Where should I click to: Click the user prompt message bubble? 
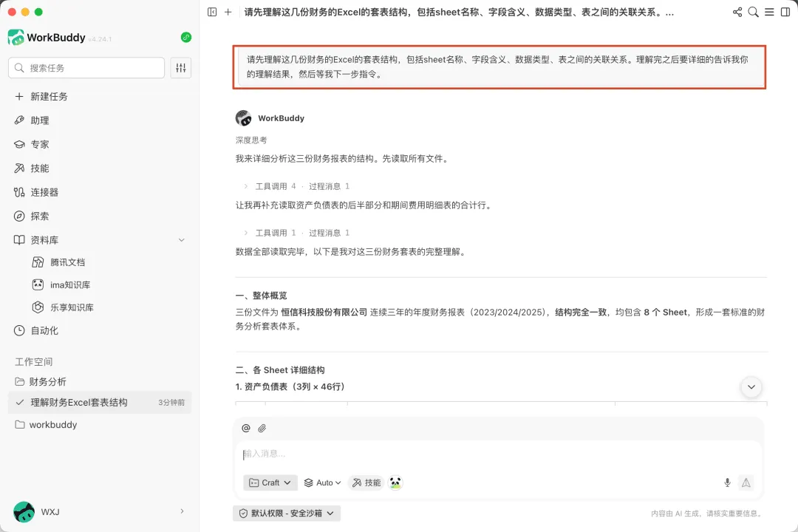pyautogui.click(x=499, y=67)
